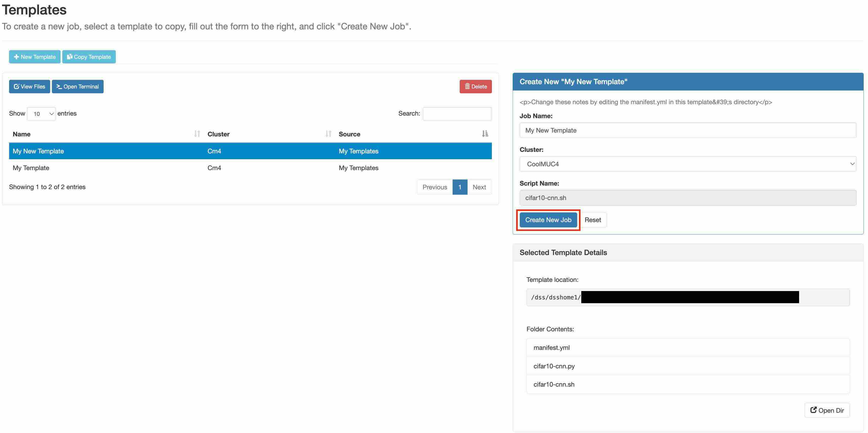The image size is (868, 433).
Task: Click the New Template plus button
Action: pyautogui.click(x=34, y=57)
